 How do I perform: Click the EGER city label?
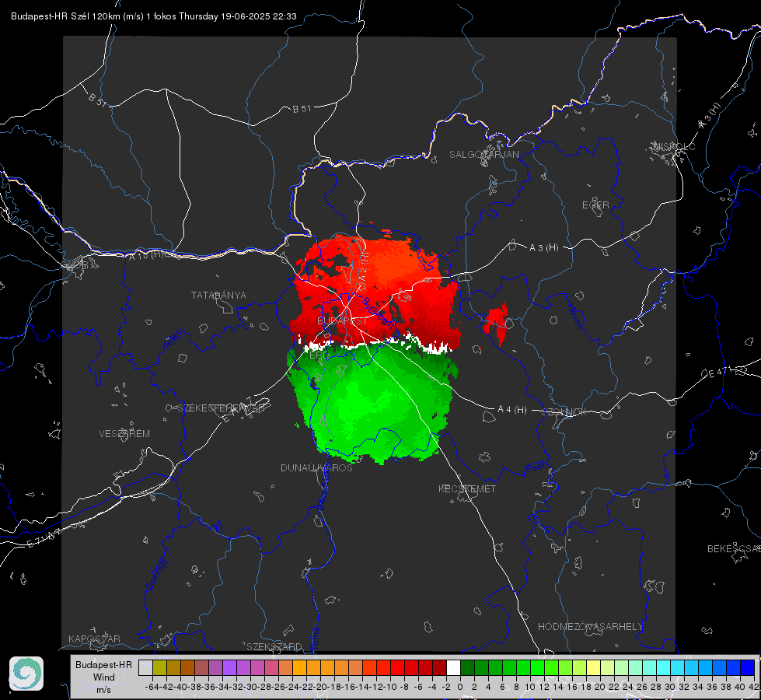pyautogui.click(x=595, y=205)
